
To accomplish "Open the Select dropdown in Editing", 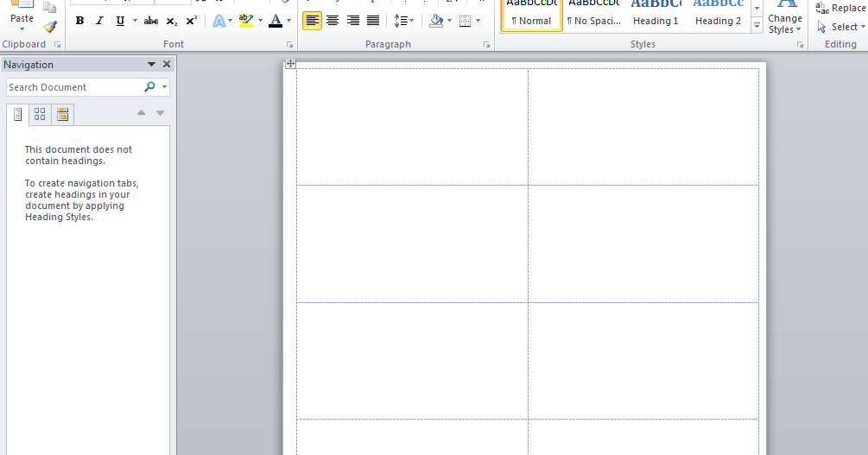I will click(x=840, y=27).
